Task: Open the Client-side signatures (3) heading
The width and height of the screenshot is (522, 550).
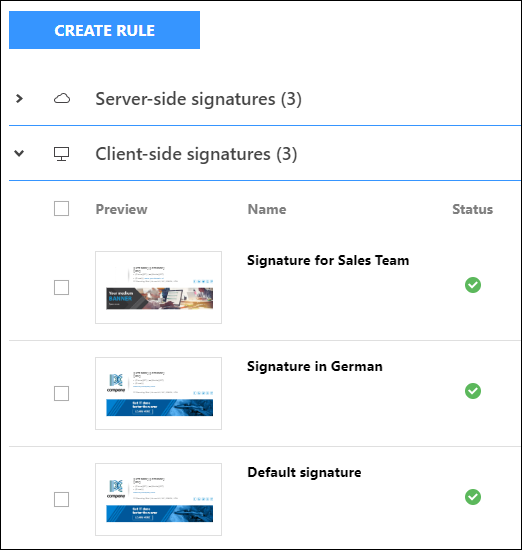Action: 196,154
